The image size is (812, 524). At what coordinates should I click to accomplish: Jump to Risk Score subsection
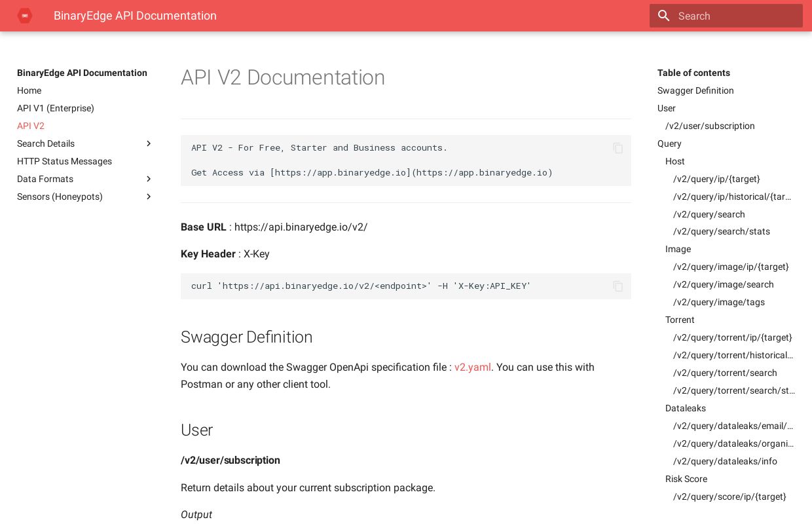pyautogui.click(x=686, y=479)
